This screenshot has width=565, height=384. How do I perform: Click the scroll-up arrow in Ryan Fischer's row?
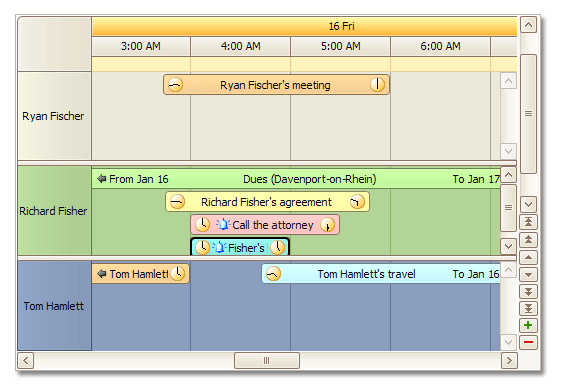508,81
